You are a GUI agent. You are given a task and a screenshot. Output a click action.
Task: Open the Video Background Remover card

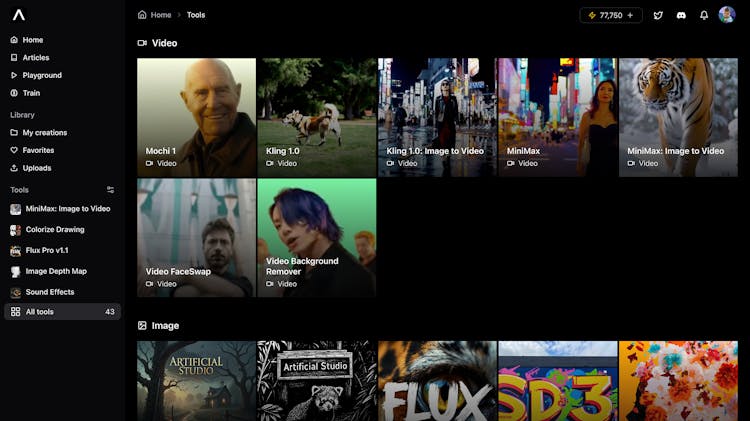tap(317, 238)
